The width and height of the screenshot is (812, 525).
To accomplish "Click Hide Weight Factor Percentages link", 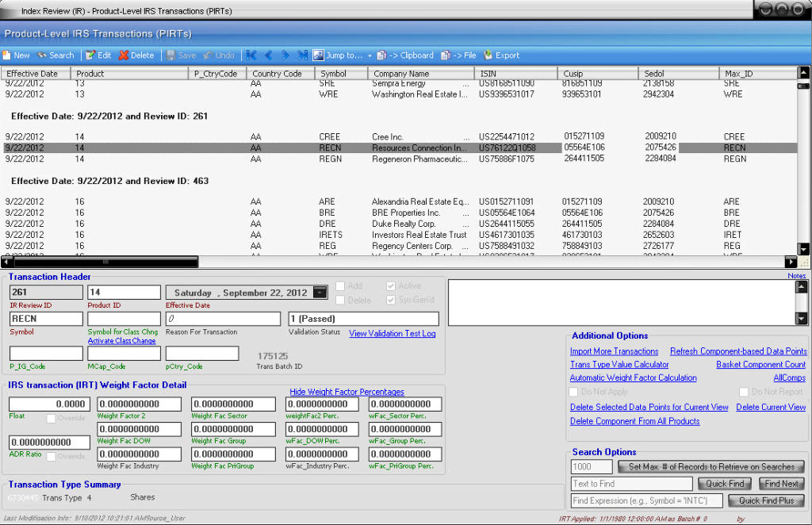I will pyautogui.click(x=347, y=392).
